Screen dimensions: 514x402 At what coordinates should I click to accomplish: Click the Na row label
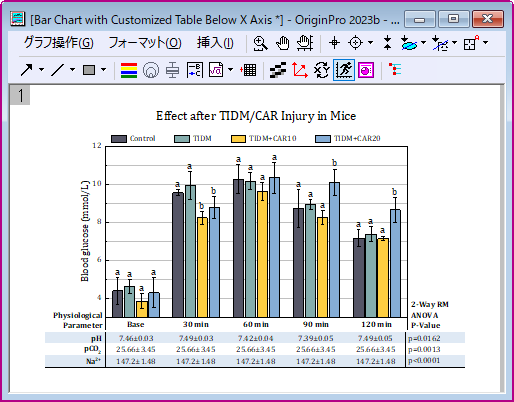coord(94,361)
